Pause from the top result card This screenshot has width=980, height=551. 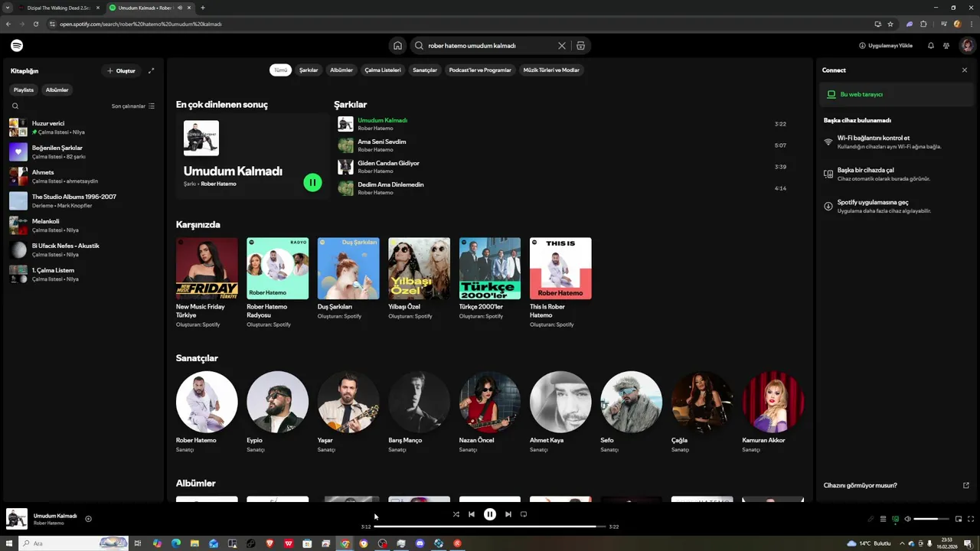tap(312, 182)
